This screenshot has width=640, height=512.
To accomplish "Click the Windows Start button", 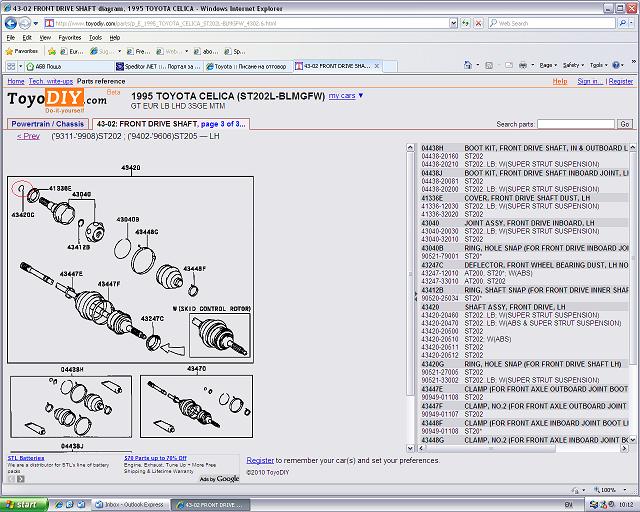I will [x=22, y=504].
